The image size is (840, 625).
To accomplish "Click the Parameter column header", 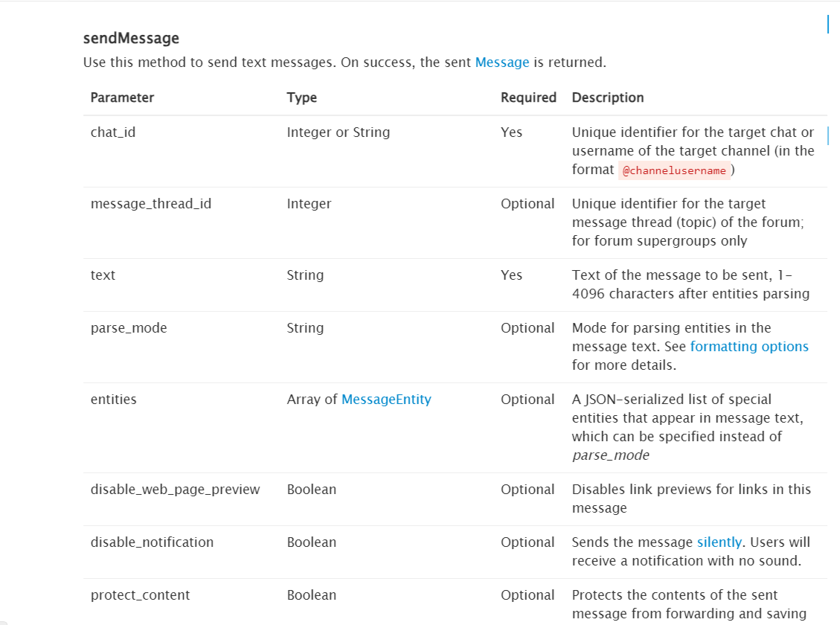I will 122,97.
